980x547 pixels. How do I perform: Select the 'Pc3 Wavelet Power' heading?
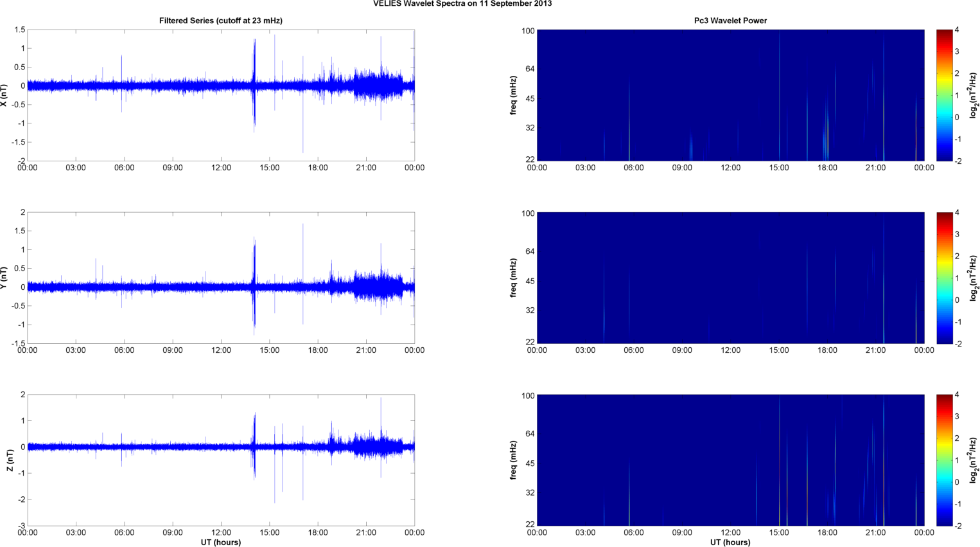[730, 21]
